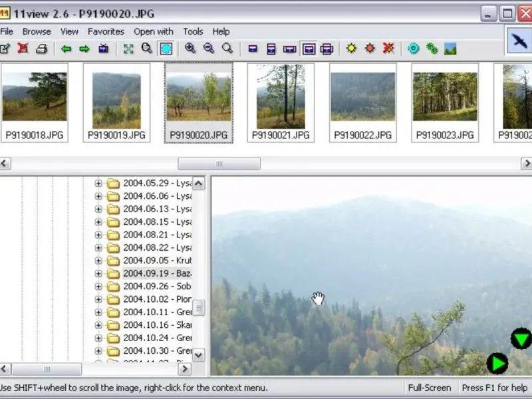This screenshot has width=532, height=399.
Task: Click the landscape picture wallpaper icon
Action: click(450, 49)
